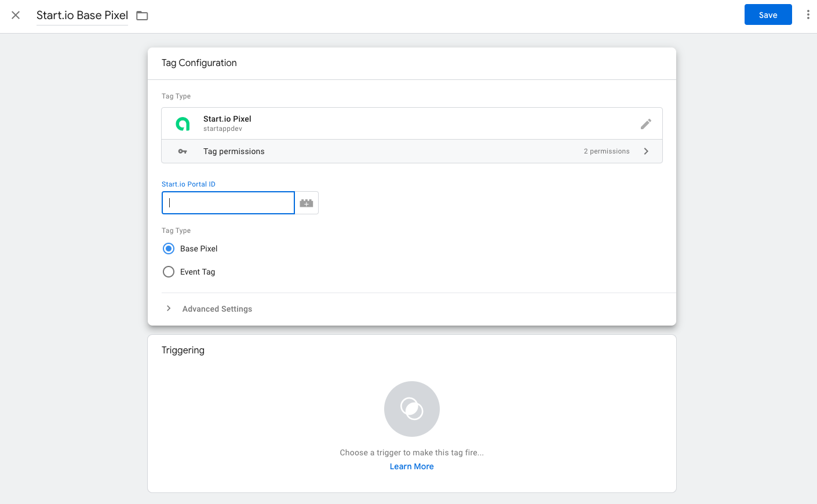This screenshot has height=504, width=817.
Task: Click Start.io Pixel tag type name
Action: point(227,119)
